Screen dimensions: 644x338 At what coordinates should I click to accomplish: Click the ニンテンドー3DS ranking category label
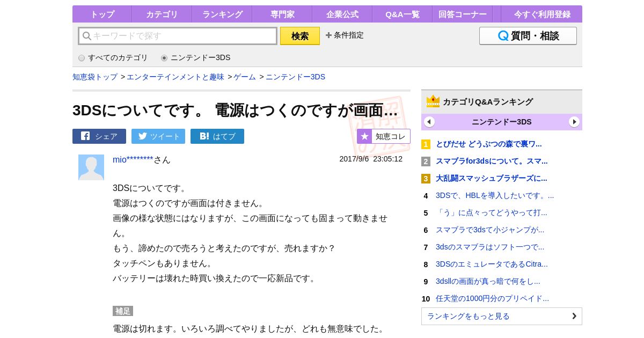click(x=502, y=122)
